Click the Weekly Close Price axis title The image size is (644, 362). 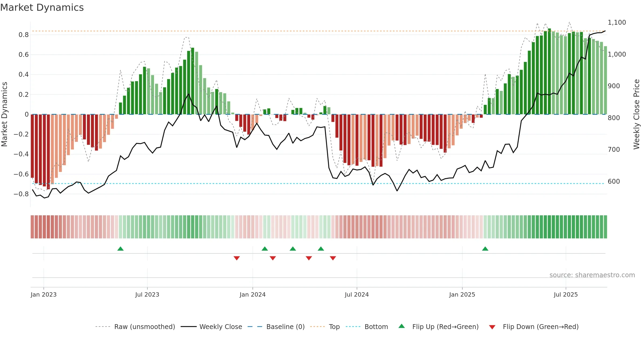pos(637,114)
